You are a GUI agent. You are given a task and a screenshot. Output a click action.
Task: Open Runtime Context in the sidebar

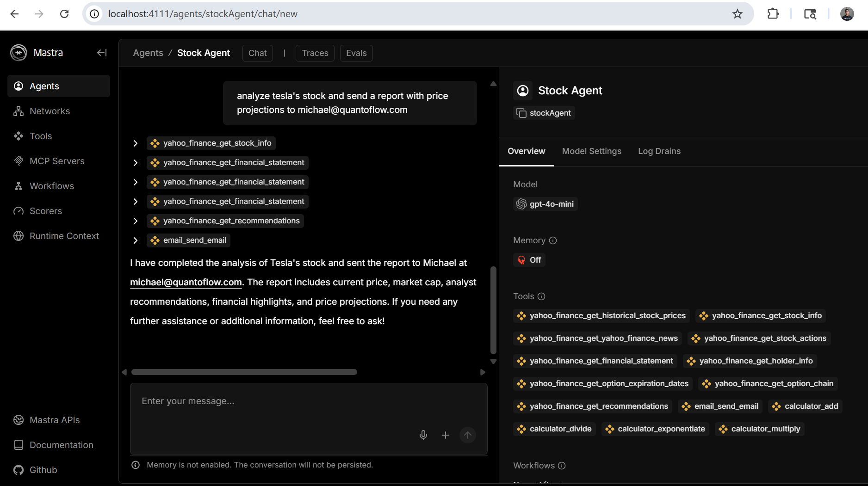coord(59,236)
